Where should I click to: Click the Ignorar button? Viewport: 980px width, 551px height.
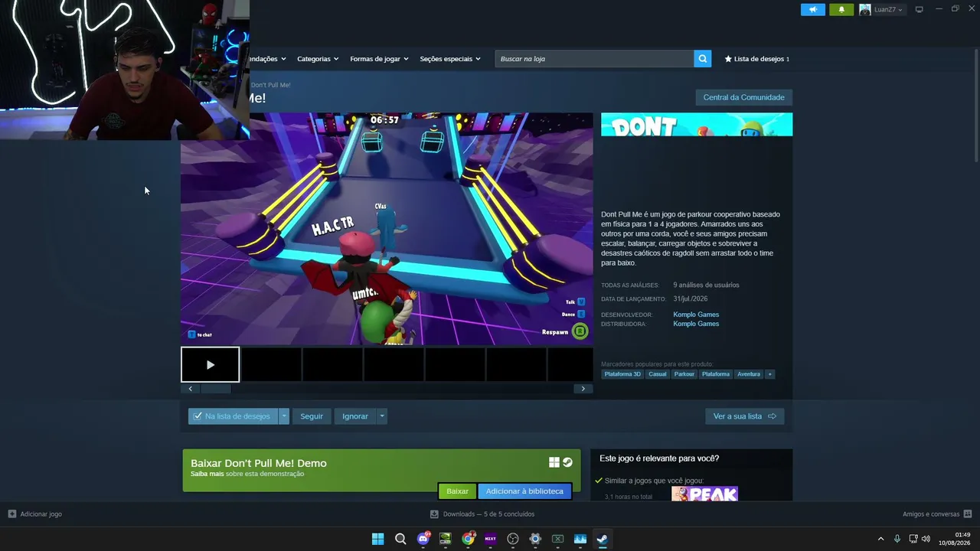[x=355, y=416]
